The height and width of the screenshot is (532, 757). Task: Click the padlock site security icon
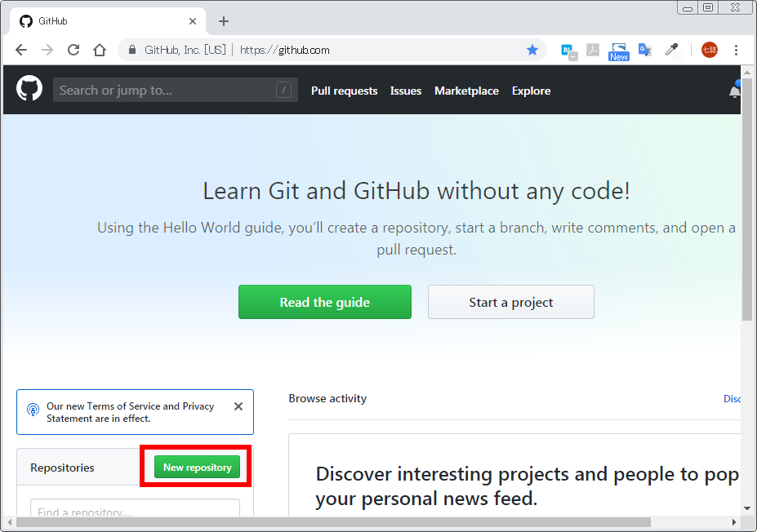point(131,50)
